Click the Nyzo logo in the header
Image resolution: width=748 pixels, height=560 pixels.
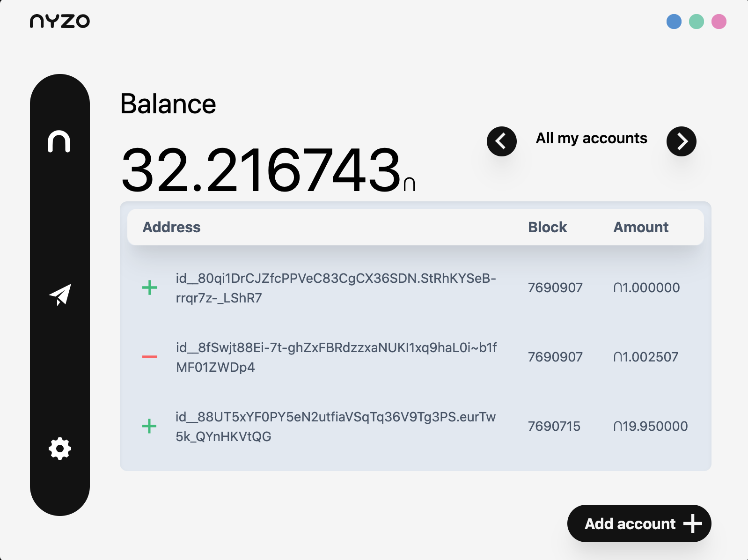[60, 21]
